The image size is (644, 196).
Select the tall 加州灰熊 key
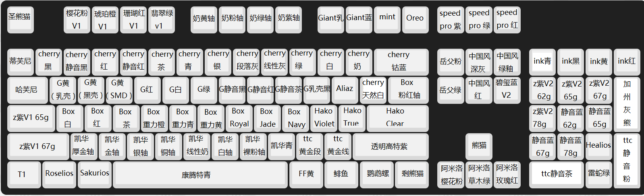pyautogui.click(x=627, y=104)
